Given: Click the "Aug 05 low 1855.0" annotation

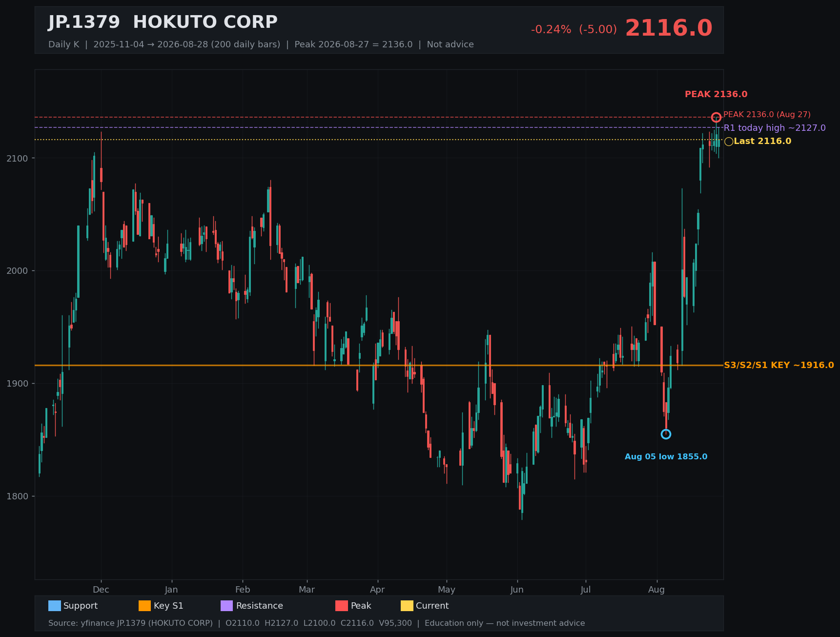Looking at the screenshot, I should pos(666,457).
